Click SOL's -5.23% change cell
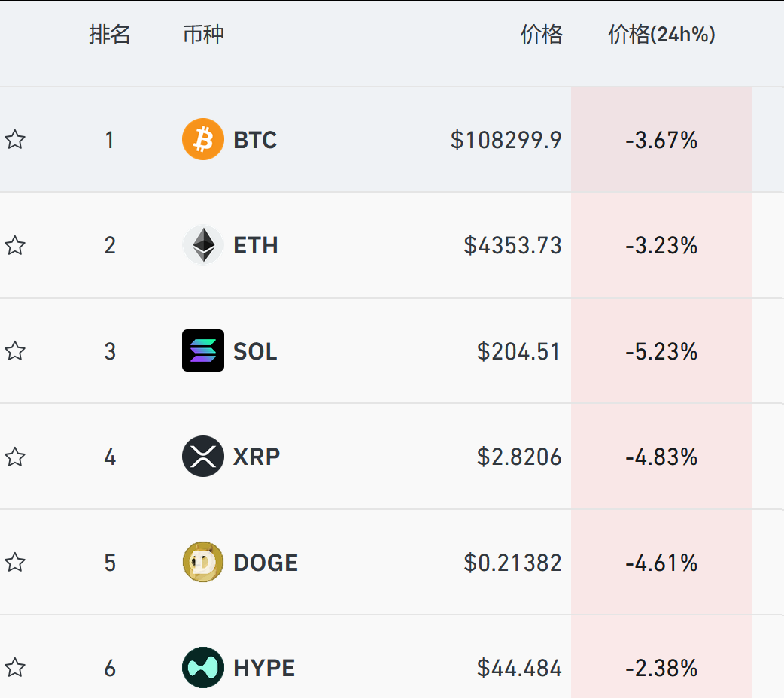This screenshot has width=784, height=698. 661,351
